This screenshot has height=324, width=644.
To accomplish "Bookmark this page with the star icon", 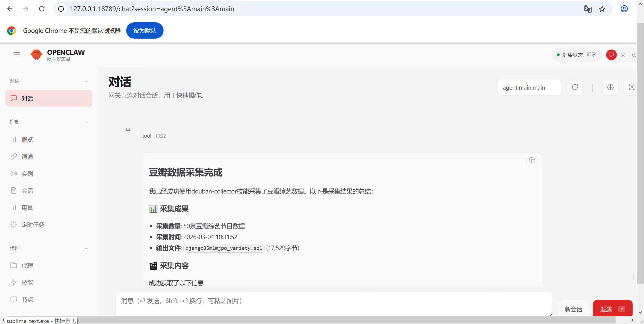I will pos(602,9).
